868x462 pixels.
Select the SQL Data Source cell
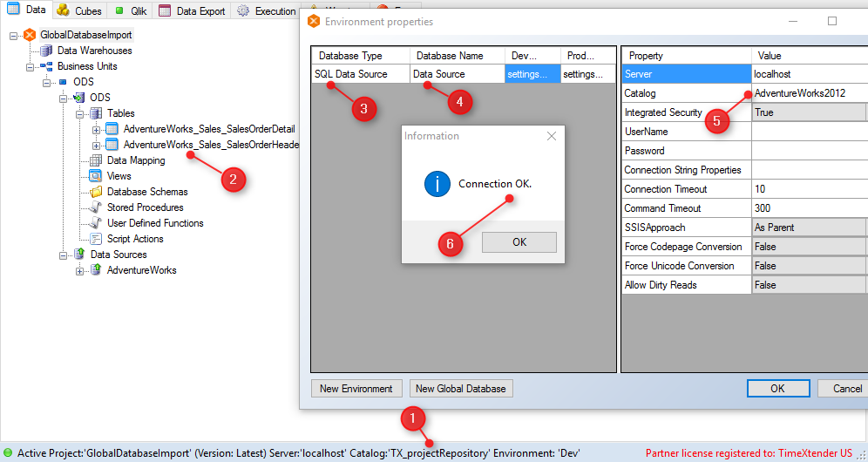(361, 74)
